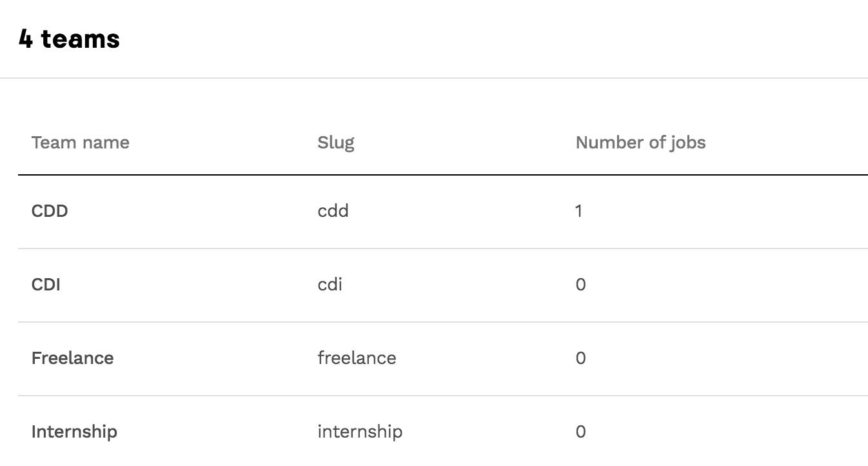This screenshot has height=466, width=868.
Task: Click the job count for Internship
Action: pos(580,431)
